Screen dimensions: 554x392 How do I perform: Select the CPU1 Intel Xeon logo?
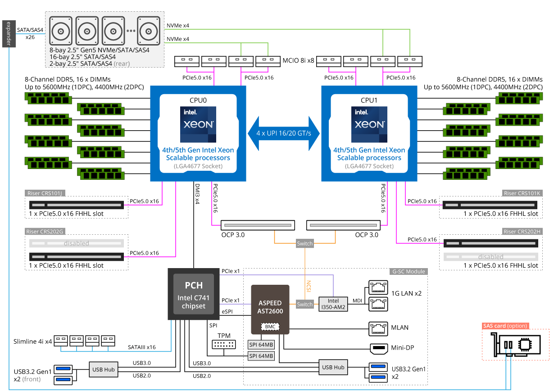tap(369, 124)
